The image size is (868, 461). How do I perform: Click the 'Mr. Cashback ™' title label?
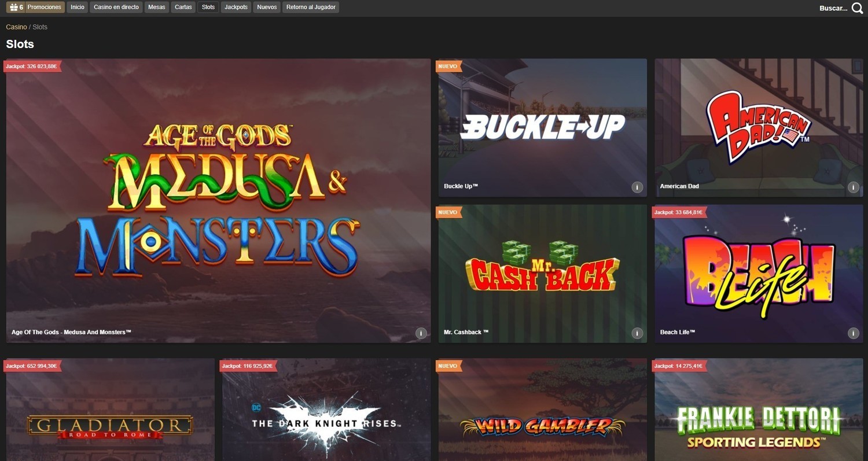click(x=466, y=332)
